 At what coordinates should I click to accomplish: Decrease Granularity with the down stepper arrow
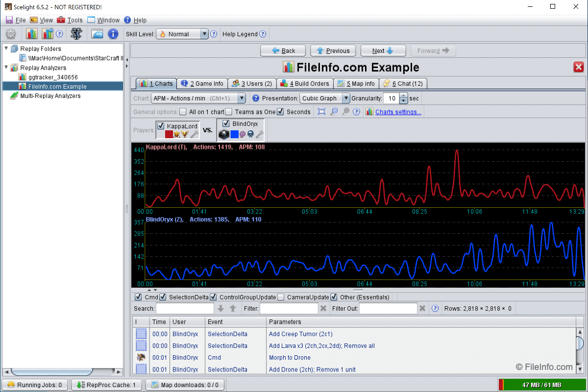pos(404,101)
